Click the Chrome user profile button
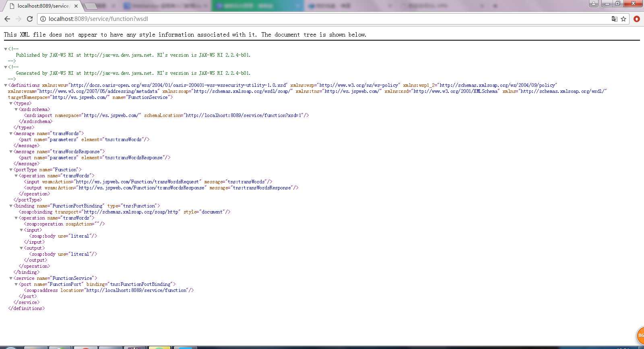 pos(594,4)
